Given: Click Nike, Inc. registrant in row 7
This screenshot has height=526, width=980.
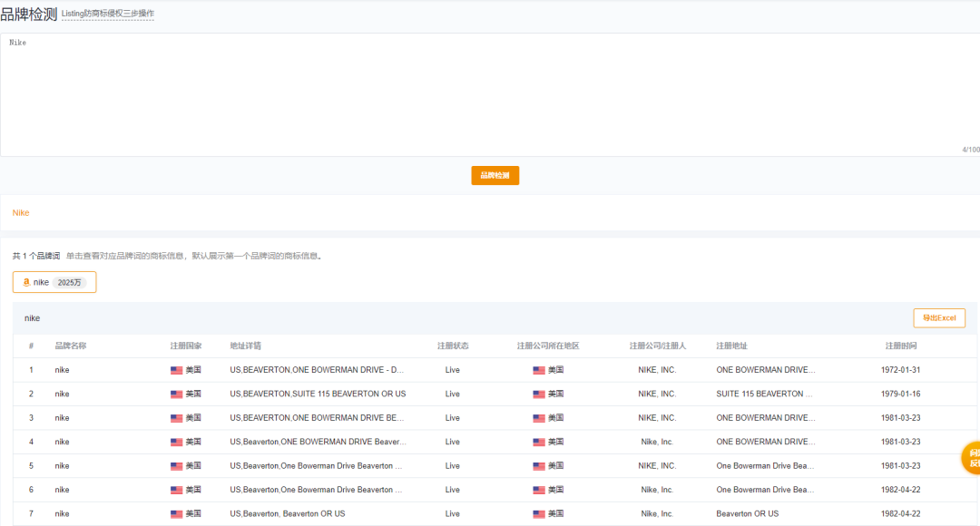Looking at the screenshot, I should coord(657,513).
